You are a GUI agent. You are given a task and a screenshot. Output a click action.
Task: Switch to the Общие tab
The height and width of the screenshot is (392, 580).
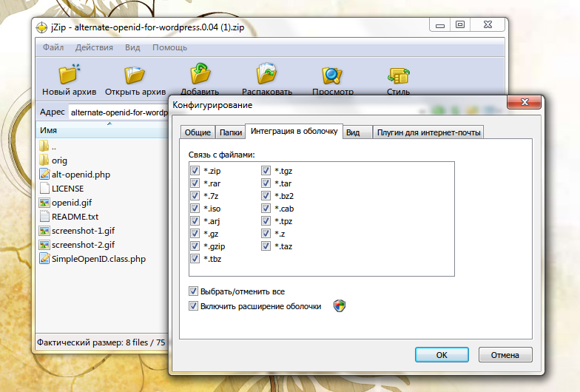[198, 132]
